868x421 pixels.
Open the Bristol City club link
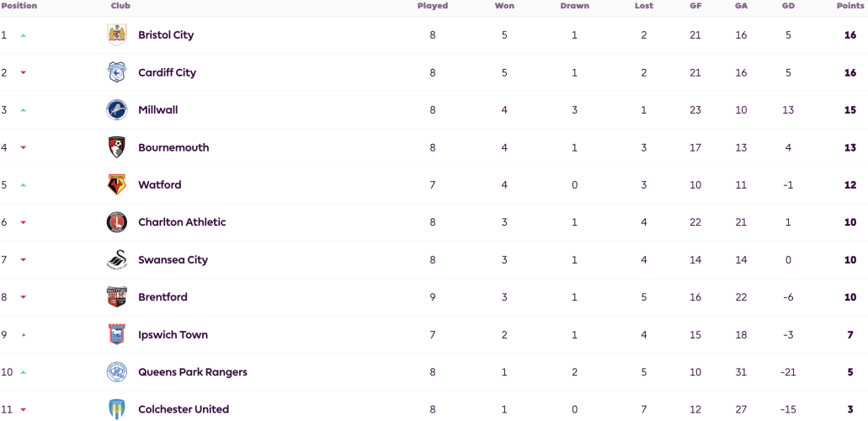click(166, 35)
